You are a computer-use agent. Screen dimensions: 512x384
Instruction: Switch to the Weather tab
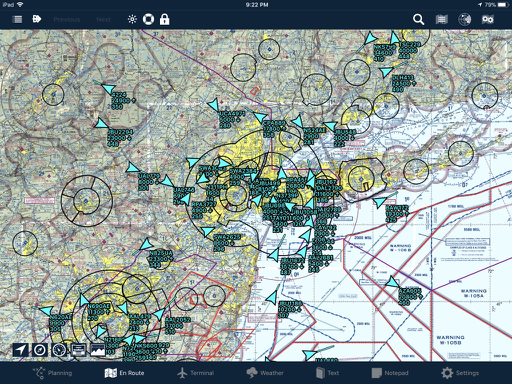(265, 373)
